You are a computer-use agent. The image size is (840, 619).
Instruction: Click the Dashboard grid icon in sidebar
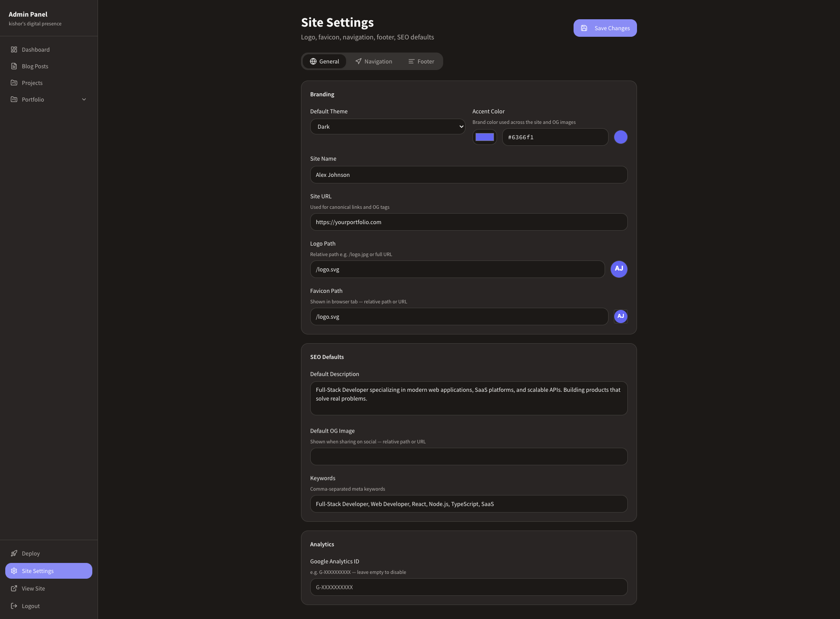(14, 49)
